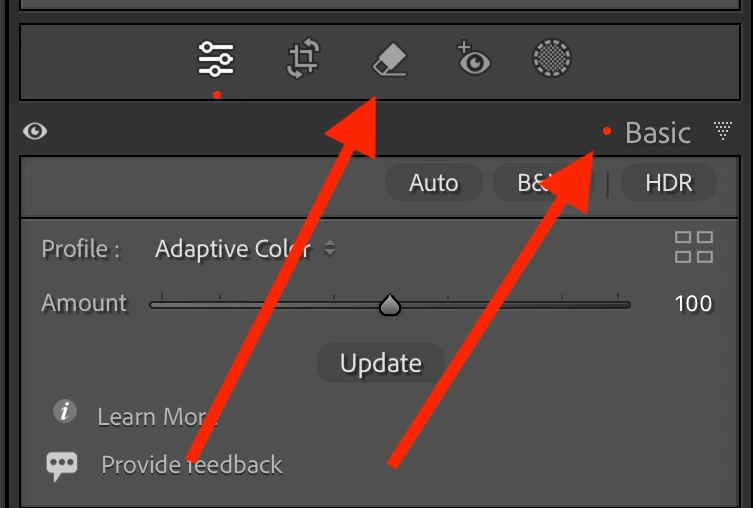753x508 pixels.
Task: Open the Learn More link
Action: point(157,417)
